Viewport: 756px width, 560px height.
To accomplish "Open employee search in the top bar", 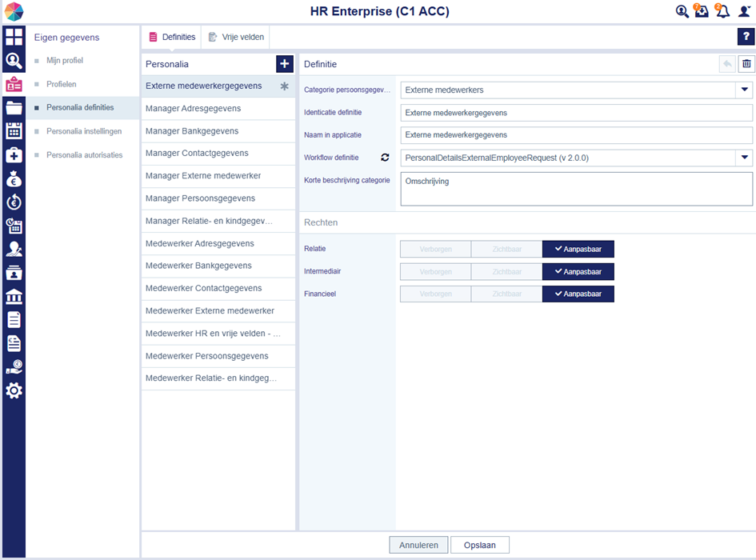I will [x=682, y=11].
